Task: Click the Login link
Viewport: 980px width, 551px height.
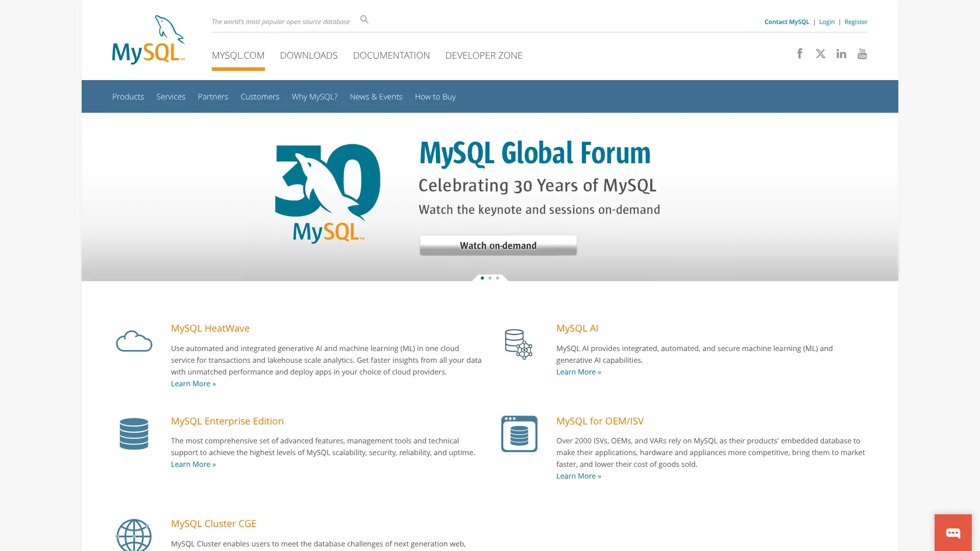Action: [827, 22]
